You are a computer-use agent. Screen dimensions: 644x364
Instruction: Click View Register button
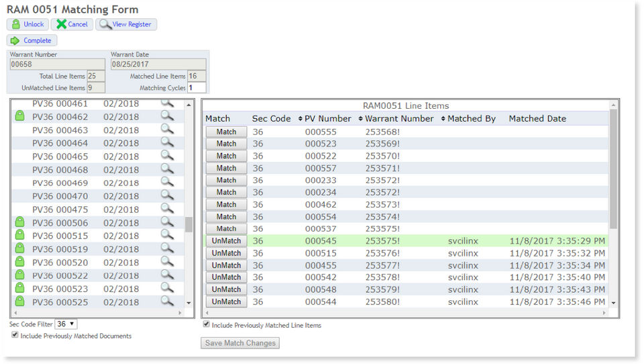click(x=125, y=24)
